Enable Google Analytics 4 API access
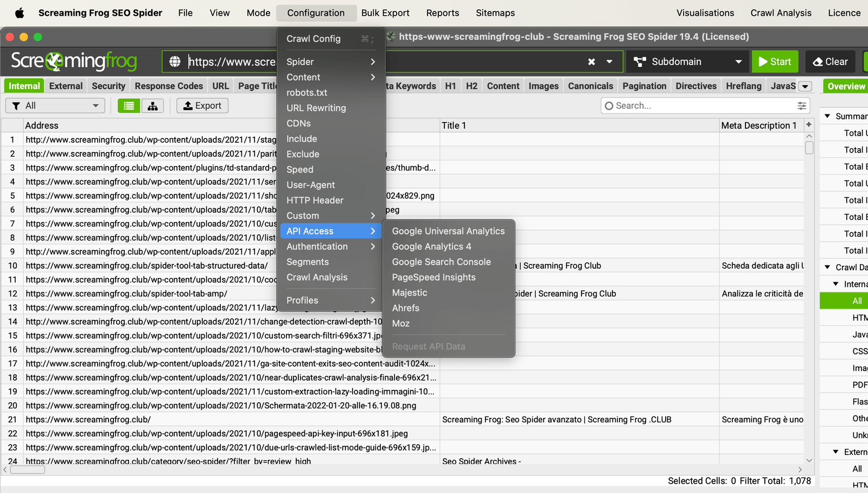Viewport: 868px width, 493px height. point(431,246)
